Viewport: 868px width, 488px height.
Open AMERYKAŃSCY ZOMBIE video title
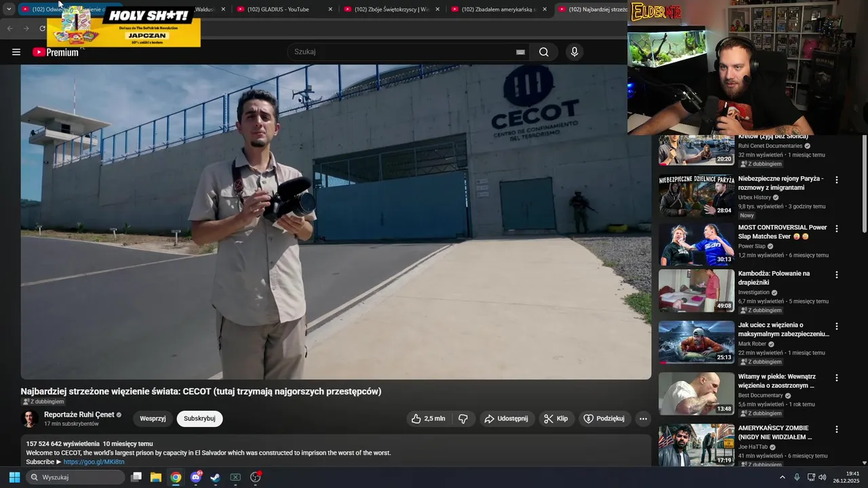tap(775, 432)
